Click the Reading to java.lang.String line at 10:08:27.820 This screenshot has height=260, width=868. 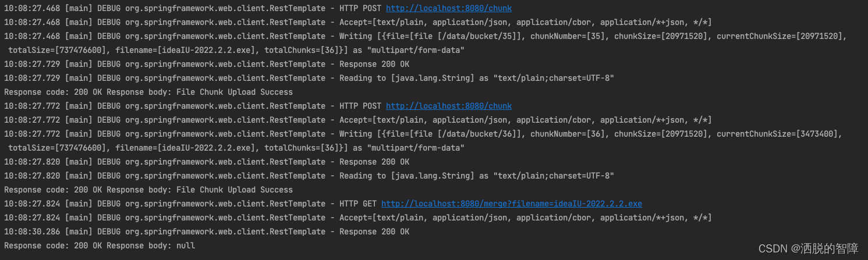tap(309, 176)
